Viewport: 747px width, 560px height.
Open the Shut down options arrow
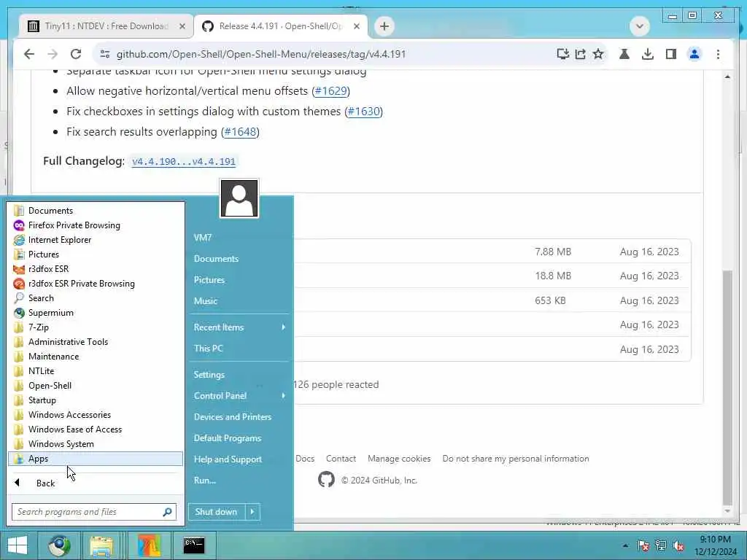coord(252,512)
